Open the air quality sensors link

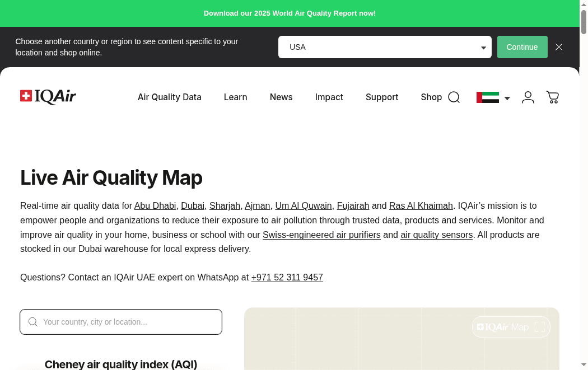pyautogui.click(x=436, y=235)
